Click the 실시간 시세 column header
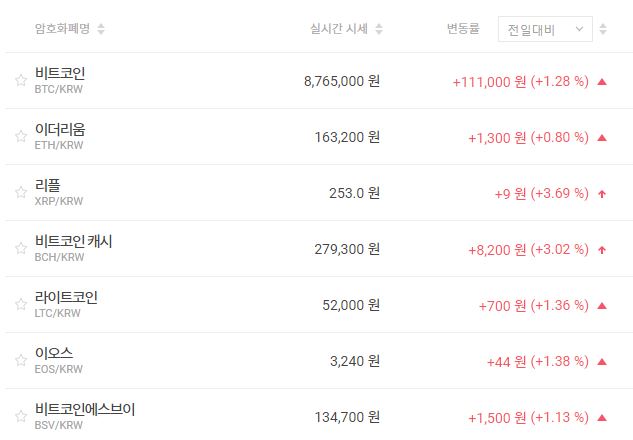 pos(340,29)
